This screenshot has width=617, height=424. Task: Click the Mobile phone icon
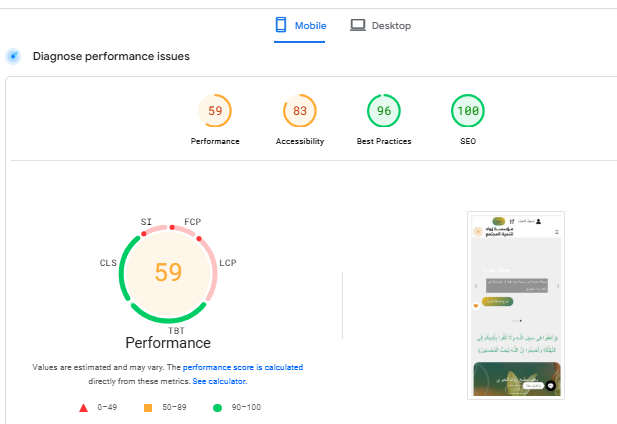(281, 25)
